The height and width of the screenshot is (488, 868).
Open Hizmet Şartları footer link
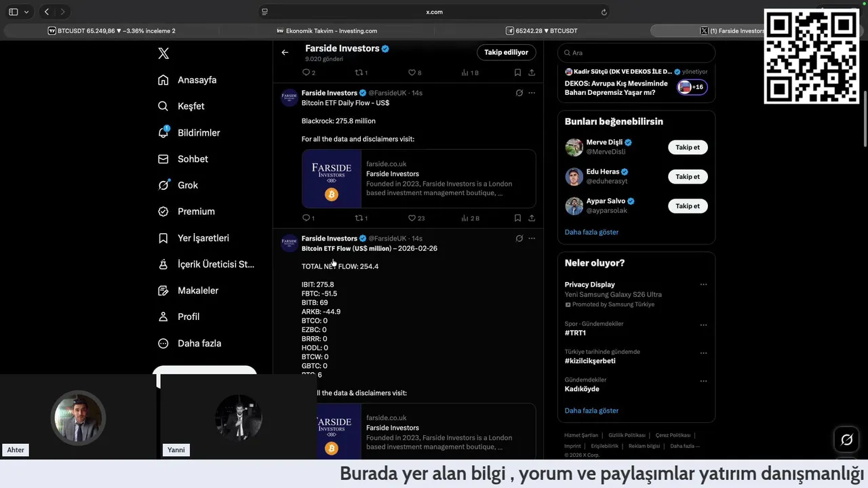click(x=581, y=435)
